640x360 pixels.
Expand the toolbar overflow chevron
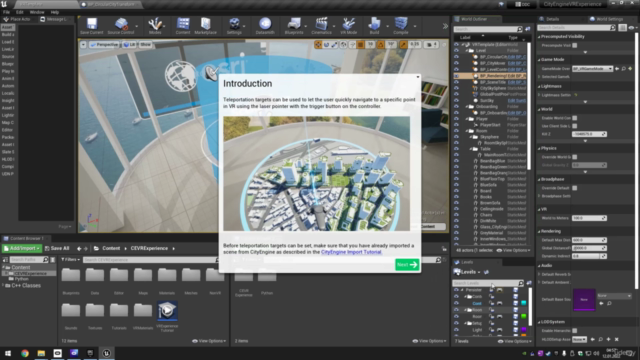pos(445,26)
